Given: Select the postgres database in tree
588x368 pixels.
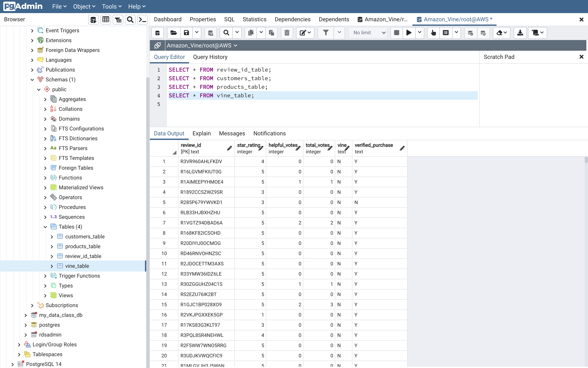Looking at the screenshot, I should [x=49, y=325].
